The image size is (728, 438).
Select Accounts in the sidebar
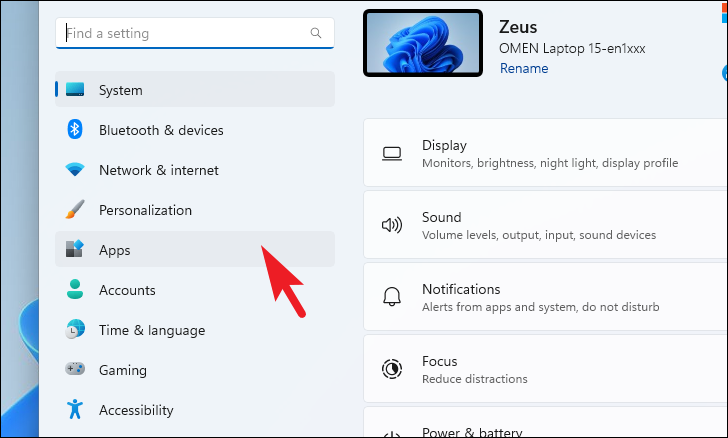tap(195, 289)
